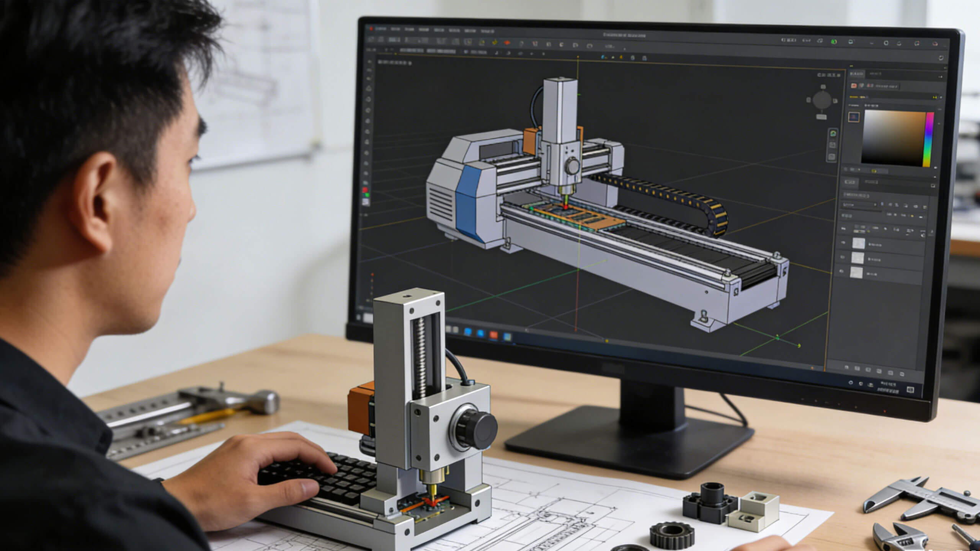
Task: Open the first menu in the menu bar
Action: (381, 29)
